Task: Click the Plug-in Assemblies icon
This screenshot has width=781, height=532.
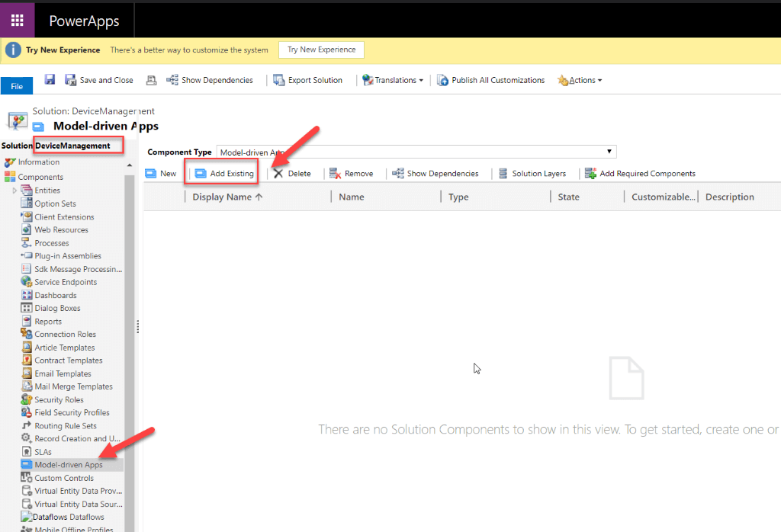Action: pos(27,255)
